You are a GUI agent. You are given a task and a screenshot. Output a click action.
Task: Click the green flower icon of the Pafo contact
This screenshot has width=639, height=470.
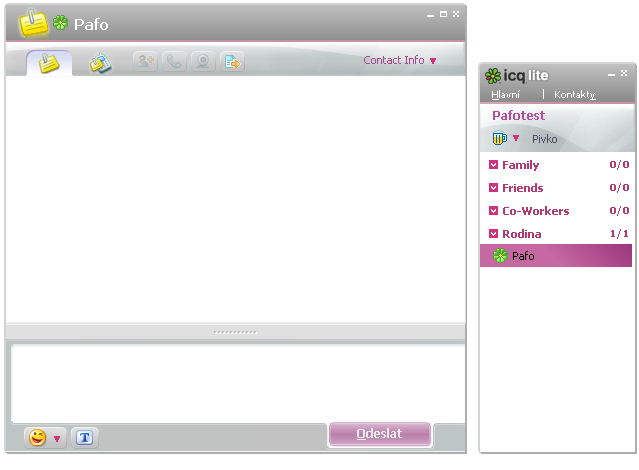pyautogui.click(x=500, y=256)
